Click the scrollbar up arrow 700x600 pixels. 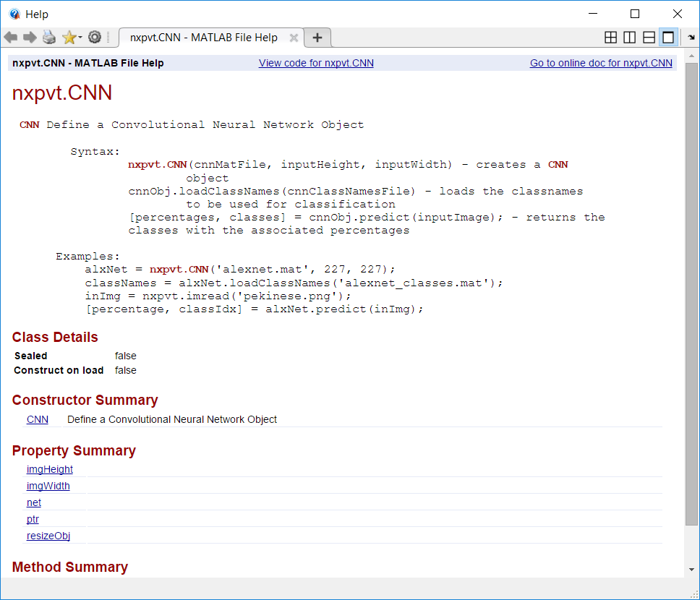[x=691, y=56]
